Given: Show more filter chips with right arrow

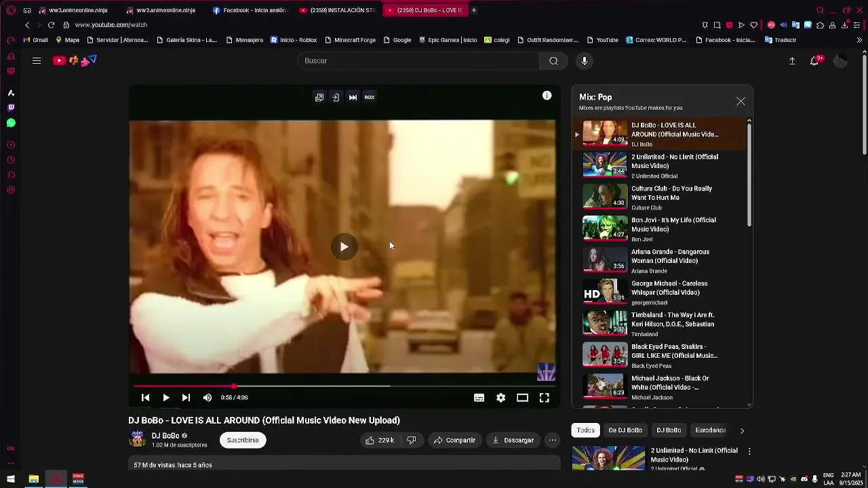Looking at the screenshot, I should pos(742,430).
